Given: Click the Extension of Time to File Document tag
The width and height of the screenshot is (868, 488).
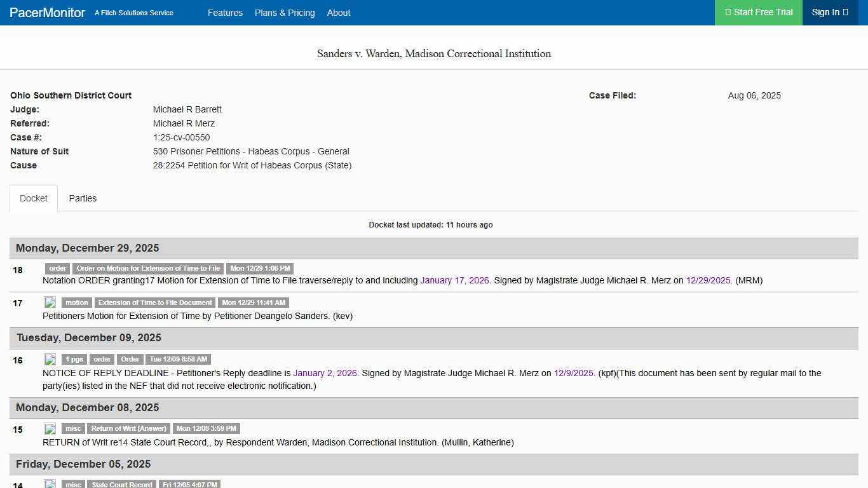Looking at the screenshot, I should (x=155, y=302).
